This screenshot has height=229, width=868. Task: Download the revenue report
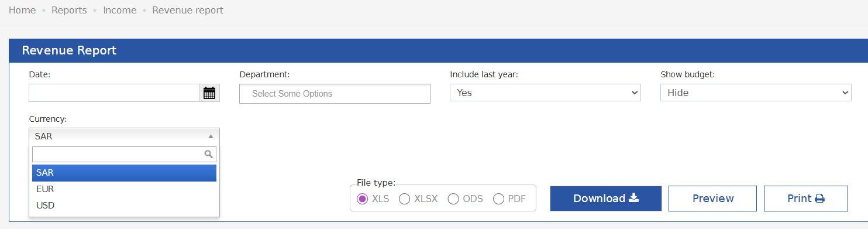pyautogui.click(x=605, y=199)
